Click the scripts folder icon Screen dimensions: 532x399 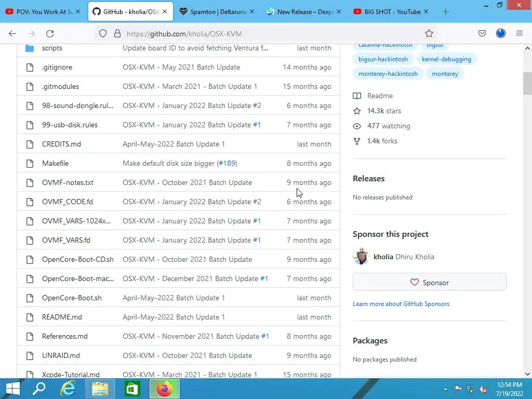pyautogui.click(x=30, y=48)
